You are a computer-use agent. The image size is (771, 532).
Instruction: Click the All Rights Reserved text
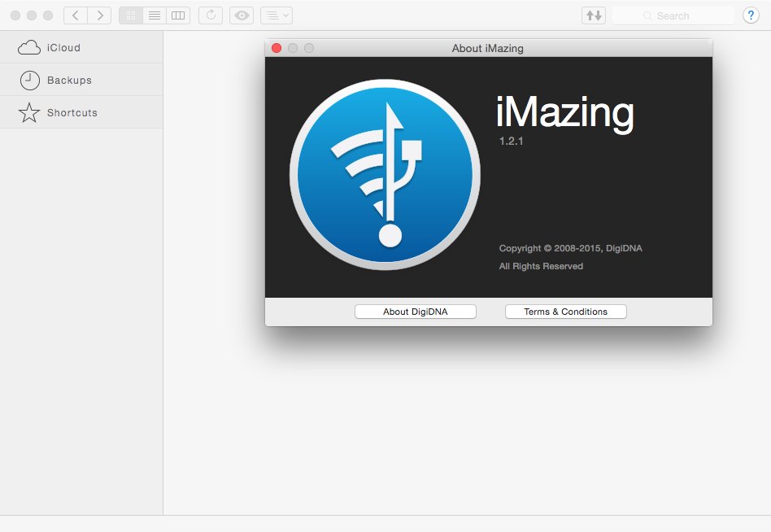(541, 266)
